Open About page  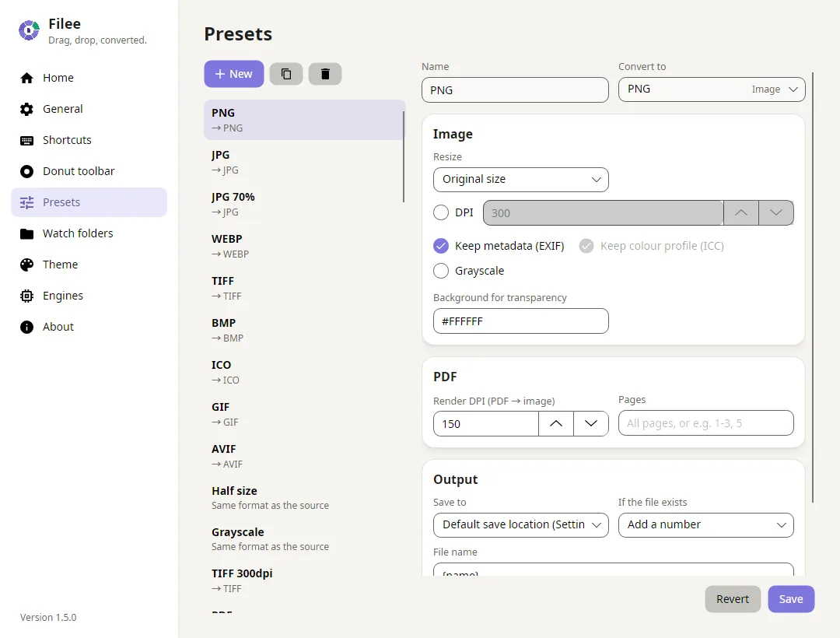pyautogui.click(x=89, y=327)
